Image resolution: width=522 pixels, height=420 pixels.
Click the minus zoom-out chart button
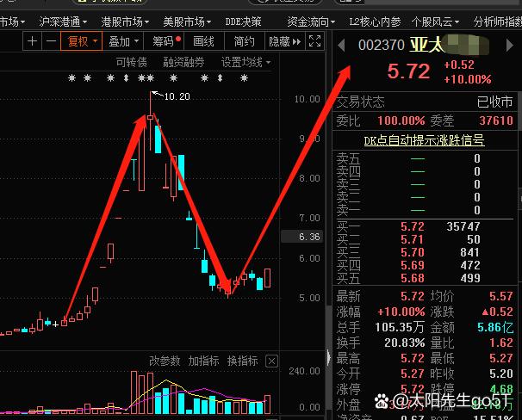(x=51, y=41)
